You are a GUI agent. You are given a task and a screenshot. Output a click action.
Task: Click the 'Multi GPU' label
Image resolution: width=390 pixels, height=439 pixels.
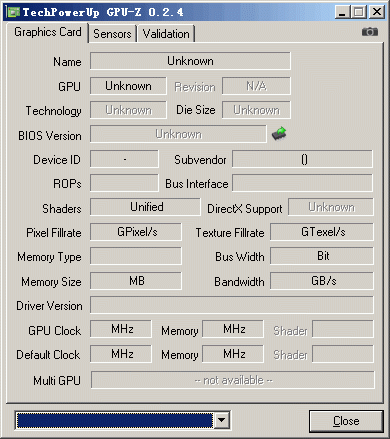(57, 381)
